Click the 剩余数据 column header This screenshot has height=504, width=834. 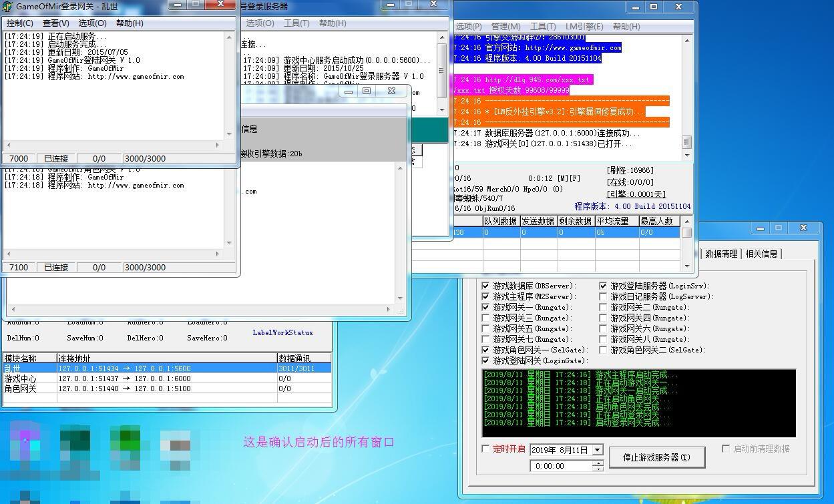[x=576, y=221]
